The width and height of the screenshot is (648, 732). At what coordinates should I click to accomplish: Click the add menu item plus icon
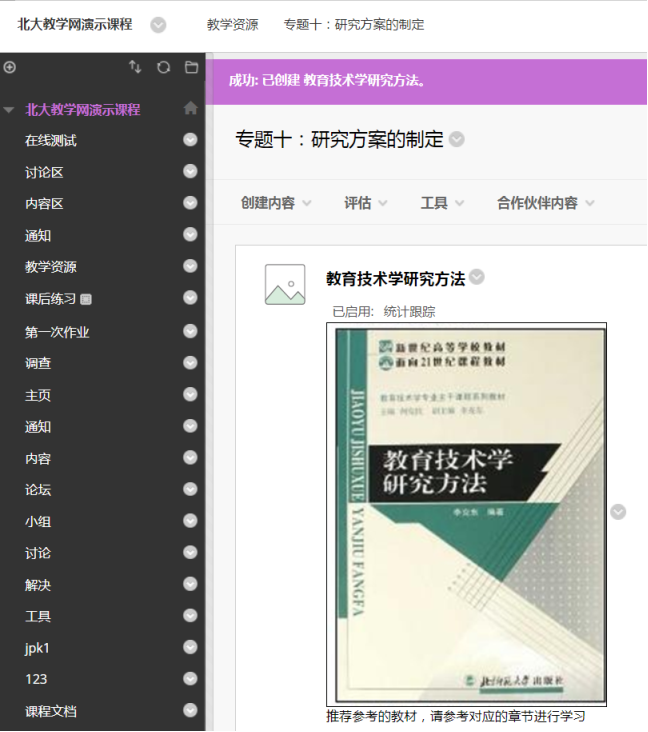click(x=9, y=68)
